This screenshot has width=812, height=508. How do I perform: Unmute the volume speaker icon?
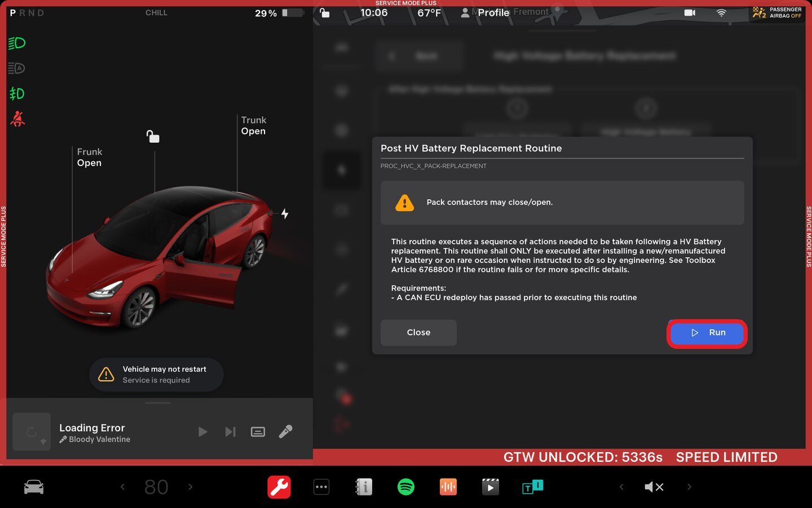654,487
